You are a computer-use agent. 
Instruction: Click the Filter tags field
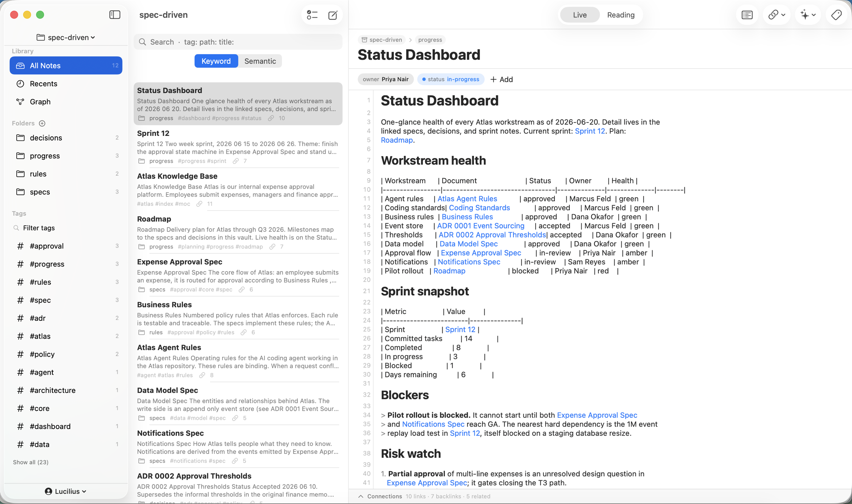(x=66, y=228)
